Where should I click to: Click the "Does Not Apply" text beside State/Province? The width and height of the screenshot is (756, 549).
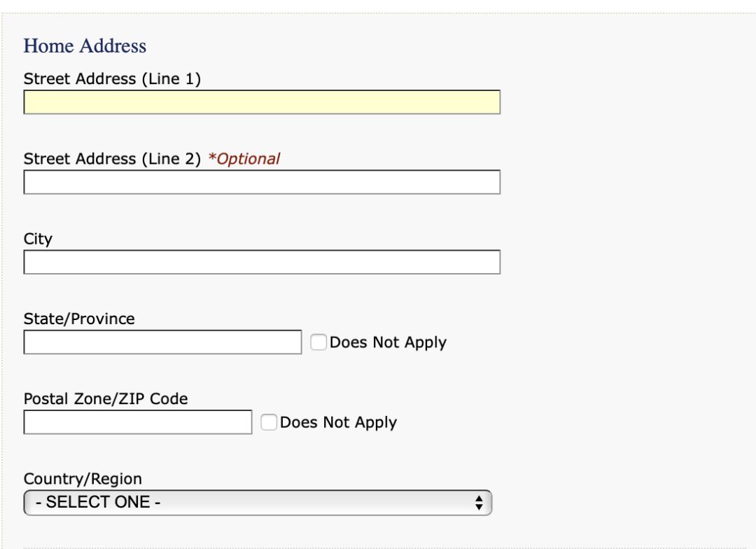(x=388, y=342)
